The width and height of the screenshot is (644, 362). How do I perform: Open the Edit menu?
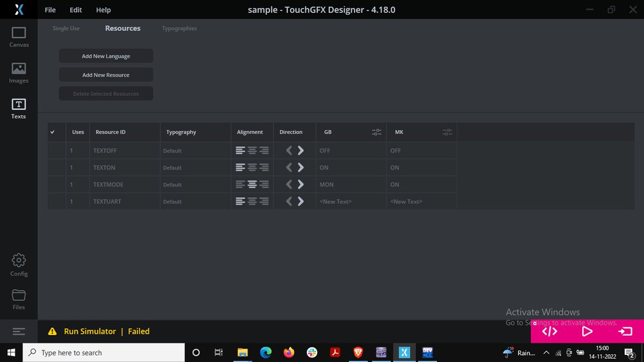point(75,10)
